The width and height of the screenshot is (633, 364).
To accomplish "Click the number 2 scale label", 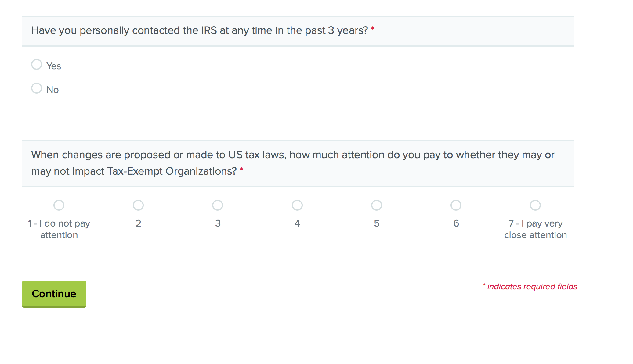I will point(138,223).
